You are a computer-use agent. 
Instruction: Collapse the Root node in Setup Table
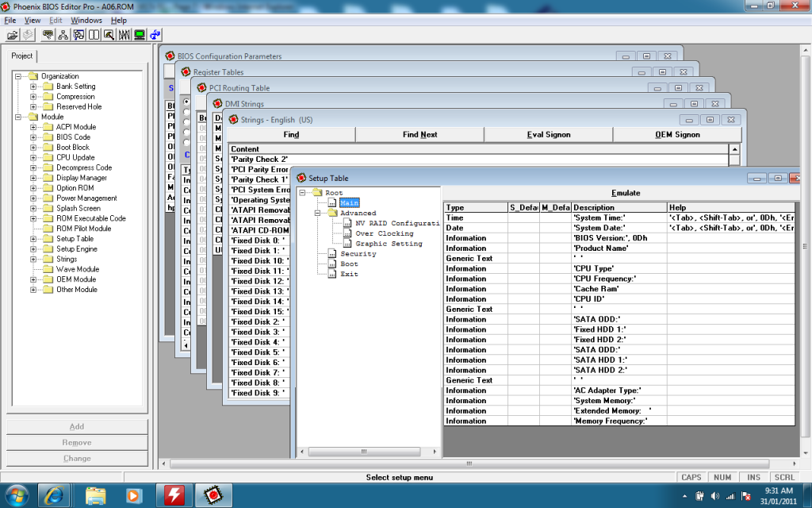(302, 193)
